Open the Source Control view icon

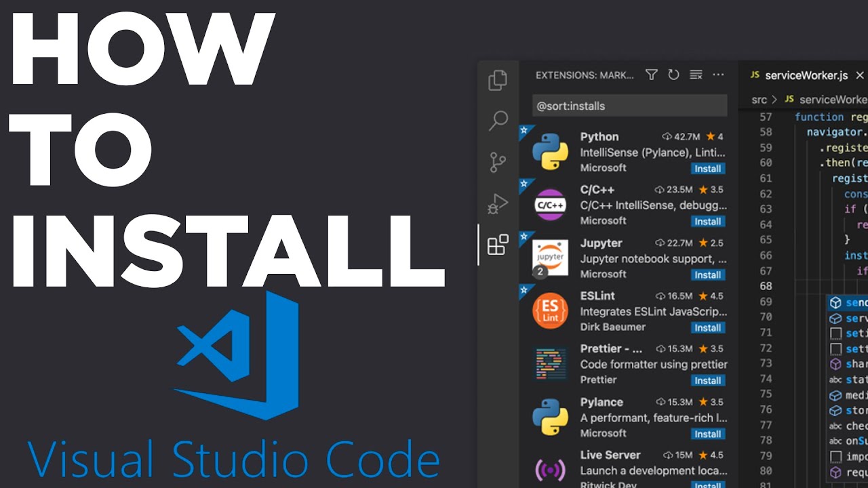coord(498,163)
